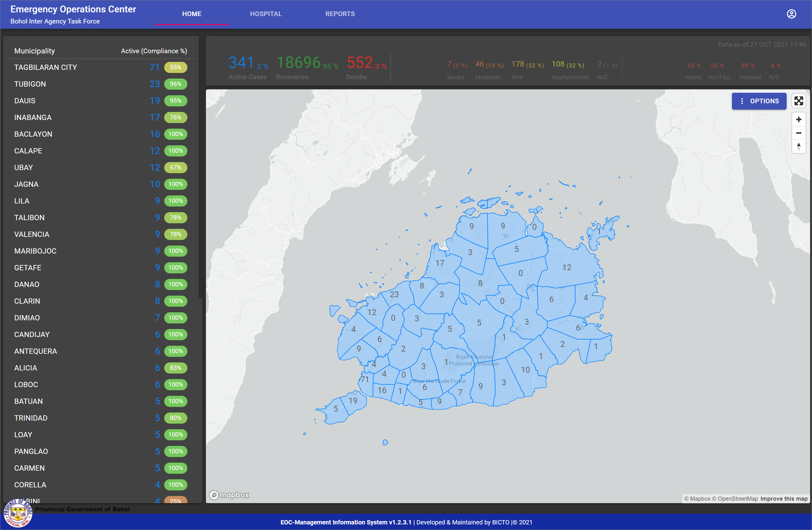Viewport: 812px width, 530px height.
Task: Select the UBAY municipality row
Action: coord(24,168)
